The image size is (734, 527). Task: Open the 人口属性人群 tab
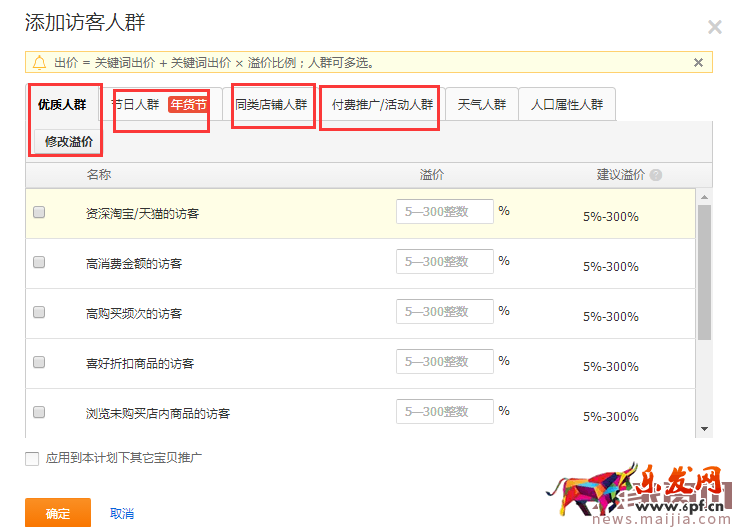(567, 104)
